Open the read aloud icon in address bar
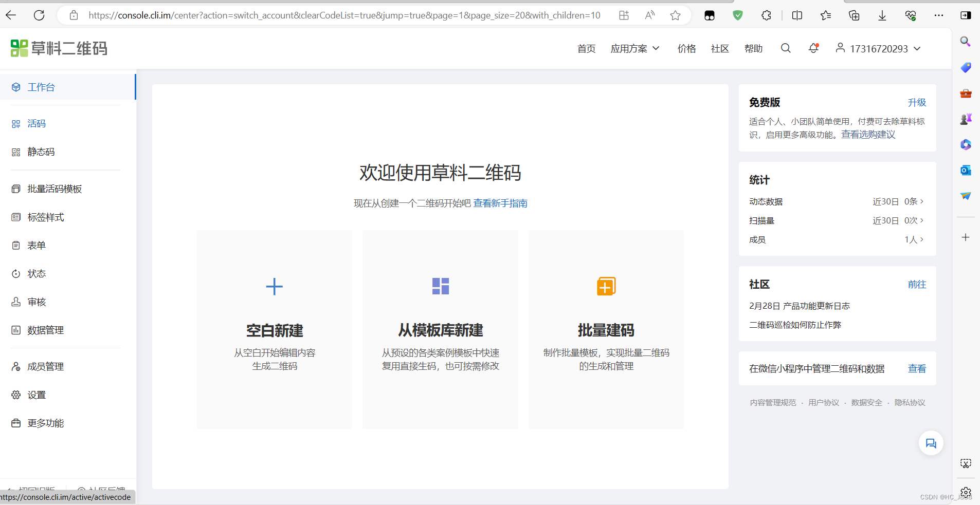This screenshot has width=980, height=505. click(x=650, y=15)
